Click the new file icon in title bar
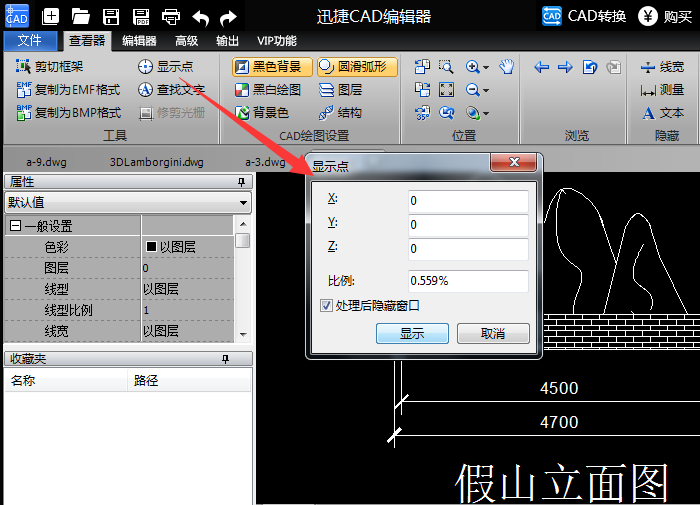700x505 pixels. [x=50, y=17]
